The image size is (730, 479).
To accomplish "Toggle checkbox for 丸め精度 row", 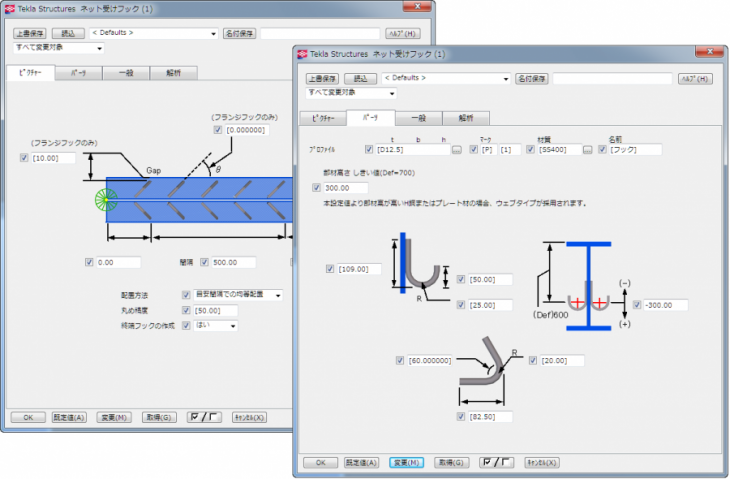I will 186,310.
